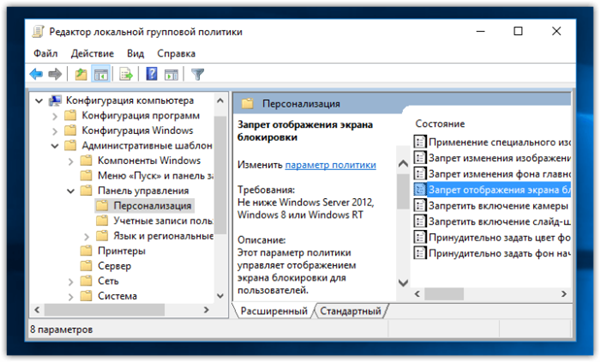This screenshot has width=600, height=362.
Task: Click the 'параметр политики' link
Action: coord(331,165)
